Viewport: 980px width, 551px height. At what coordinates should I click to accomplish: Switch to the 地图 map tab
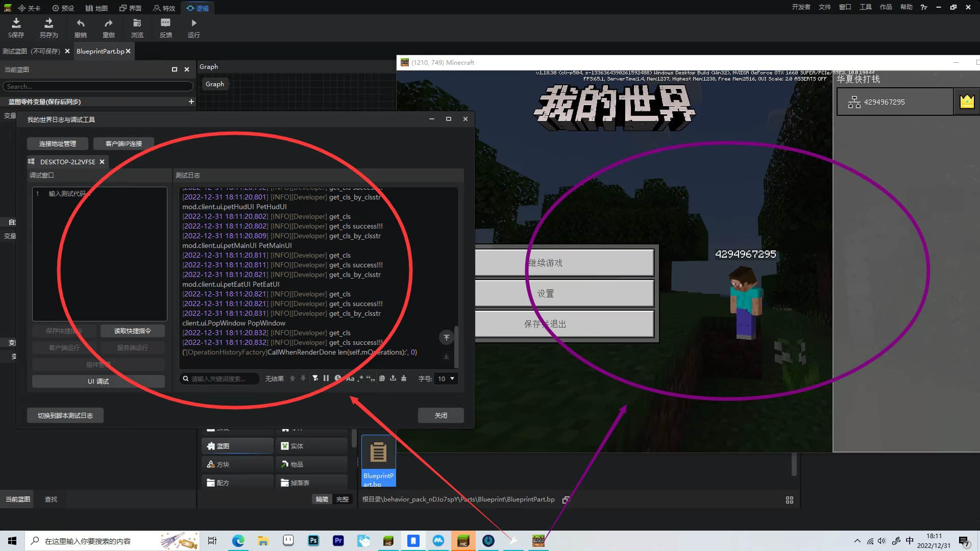coord(96,8)
